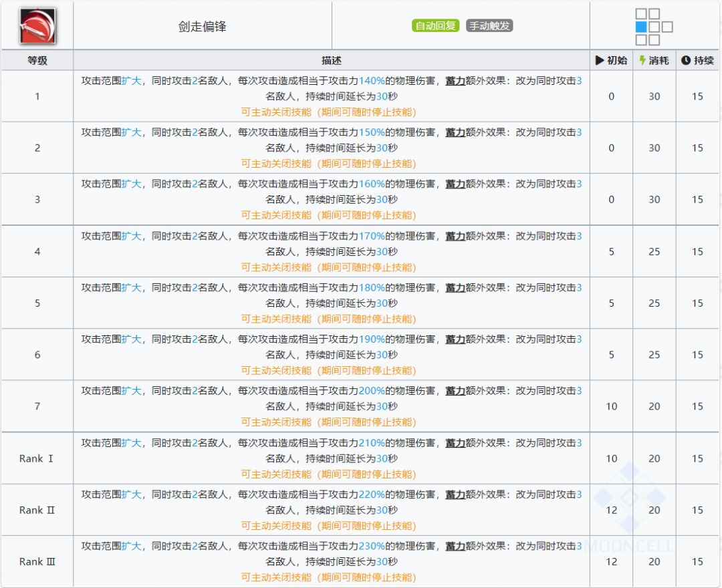Click the skill name 剑走偏锋
This screenshot has height=588, width=722.
coord(202,27)
